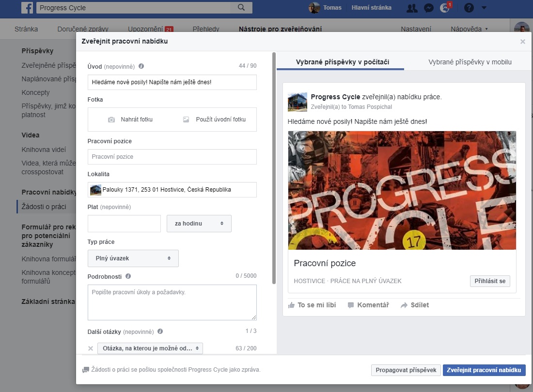
Task: Open the salary period dropdown za hodinu
Action: [199, 224]
